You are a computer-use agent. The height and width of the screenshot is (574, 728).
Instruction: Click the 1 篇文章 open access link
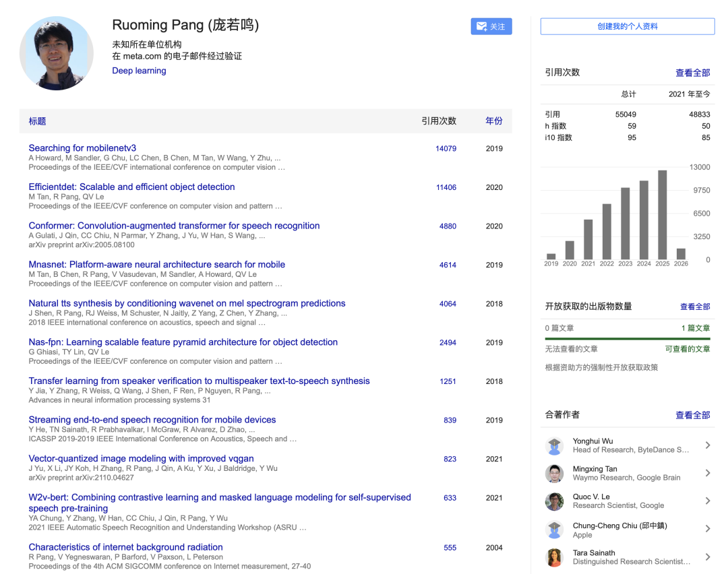[x=696, y=328]
